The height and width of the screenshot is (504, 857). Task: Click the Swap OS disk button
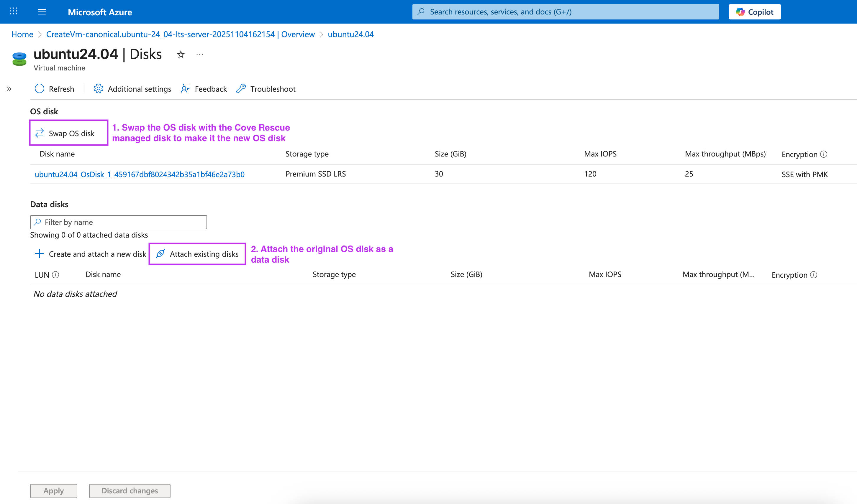click(x=69, y=133)
